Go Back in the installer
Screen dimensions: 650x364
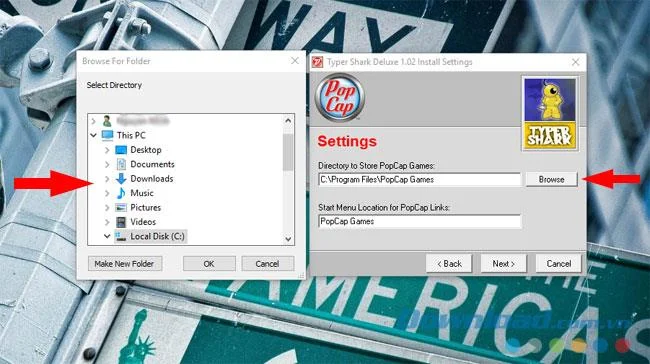[x=449, y=264]
